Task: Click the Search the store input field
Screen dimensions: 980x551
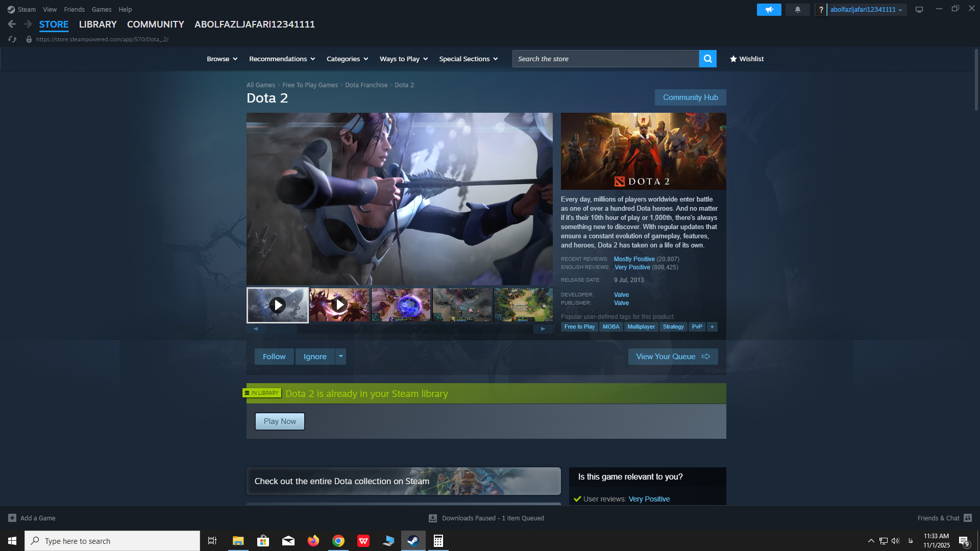Action: [605, 58]
